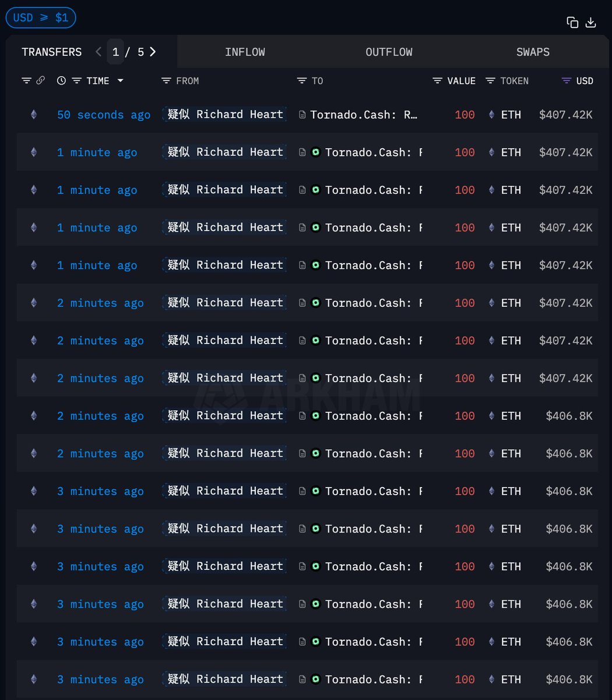Open the TIME column filter icon
The image size is (612, 700).
pos(76,80)
